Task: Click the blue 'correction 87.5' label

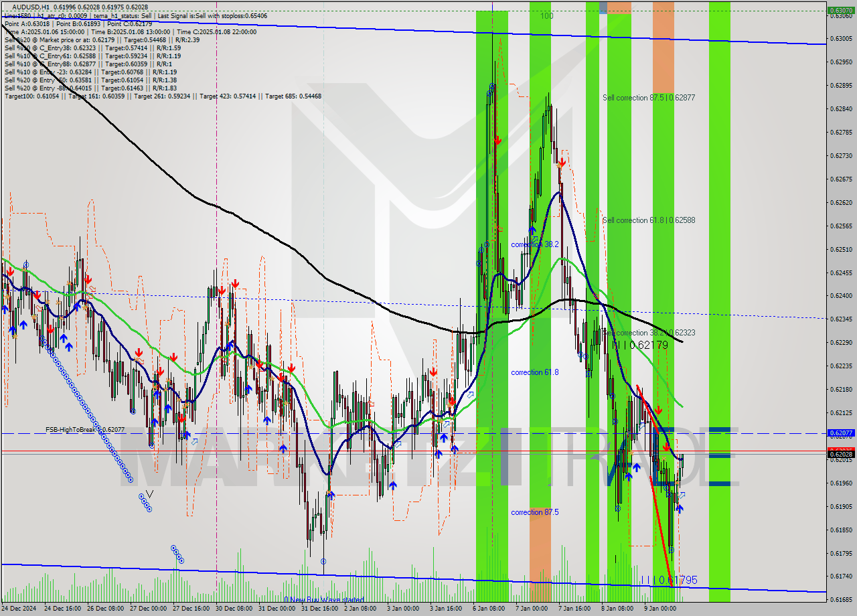Action: [534, 512]
